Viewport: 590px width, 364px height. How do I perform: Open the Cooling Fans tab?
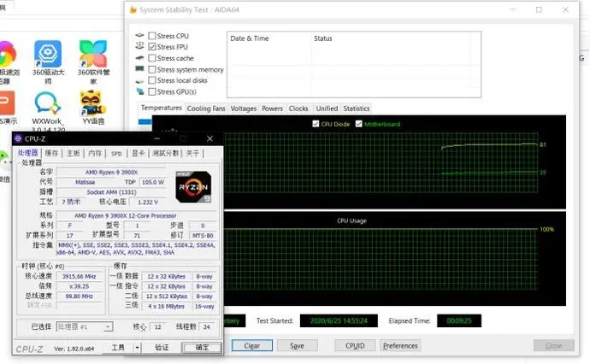coord(206,109)
